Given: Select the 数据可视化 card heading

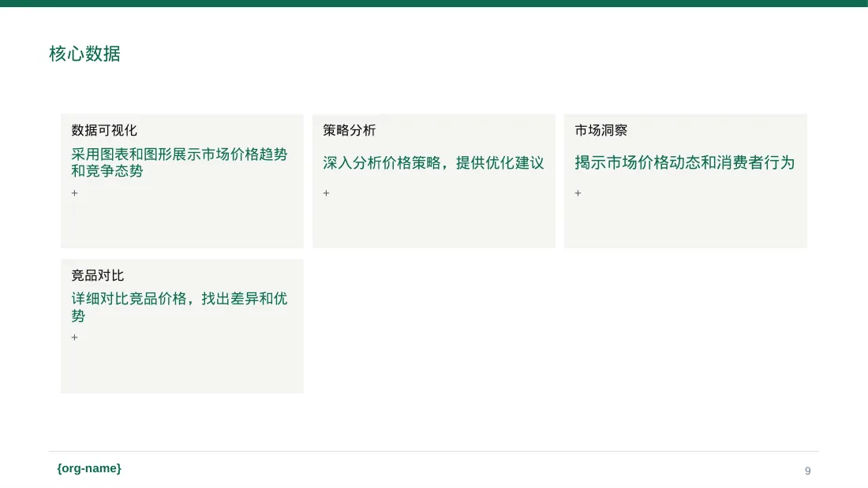Looking at the screenshot, I should pyautogui.click(x=104, y=131).
